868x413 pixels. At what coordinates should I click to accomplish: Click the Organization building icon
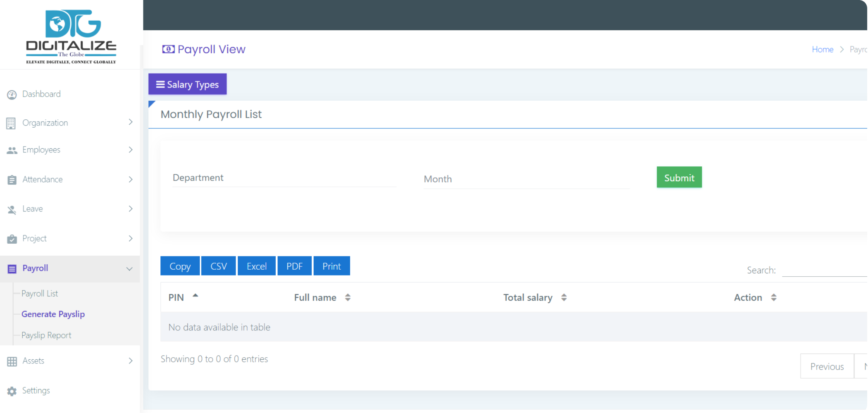(11, 123)
